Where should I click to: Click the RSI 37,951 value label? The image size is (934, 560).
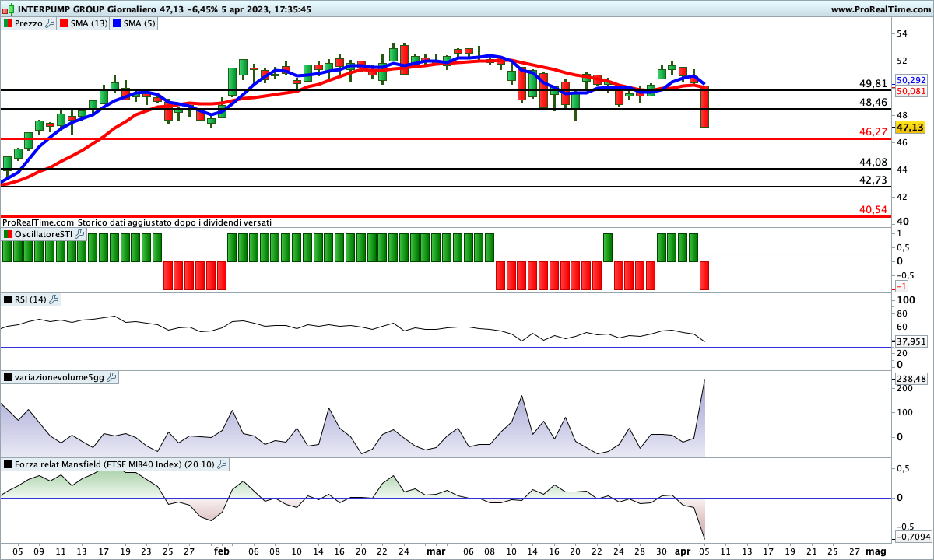point(911,341)
